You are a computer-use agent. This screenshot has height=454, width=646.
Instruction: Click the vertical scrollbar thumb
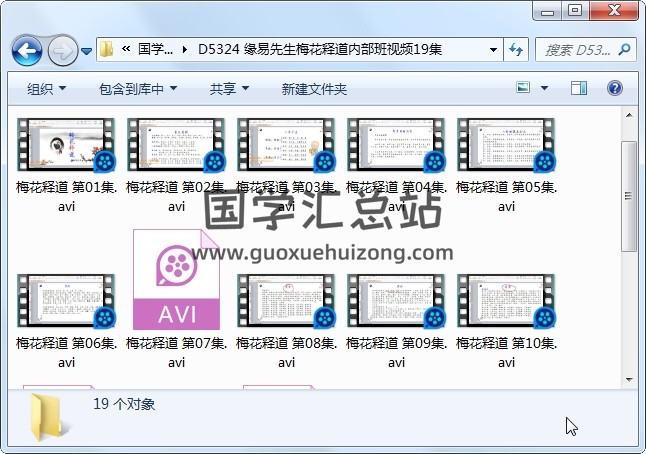coord(629,196)
